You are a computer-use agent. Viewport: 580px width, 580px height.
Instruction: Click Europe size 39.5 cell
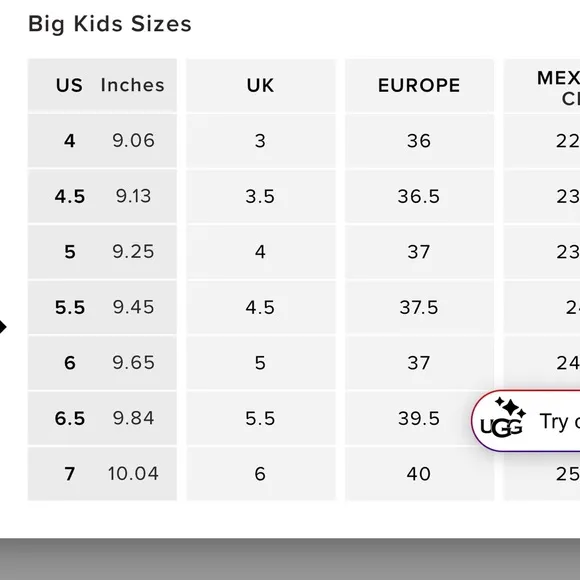pos(419,418)
